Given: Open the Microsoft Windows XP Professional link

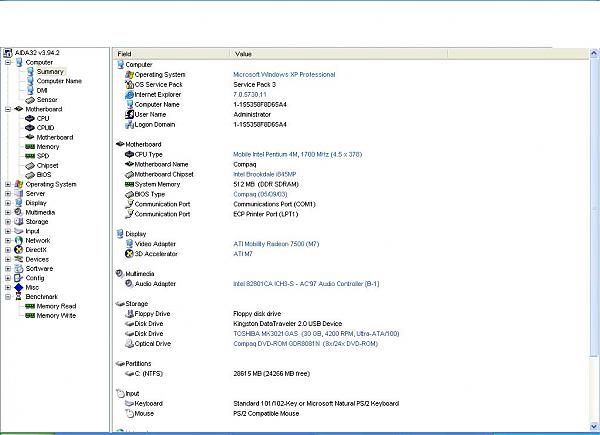Looking at the screenshot, I should 284,75.
